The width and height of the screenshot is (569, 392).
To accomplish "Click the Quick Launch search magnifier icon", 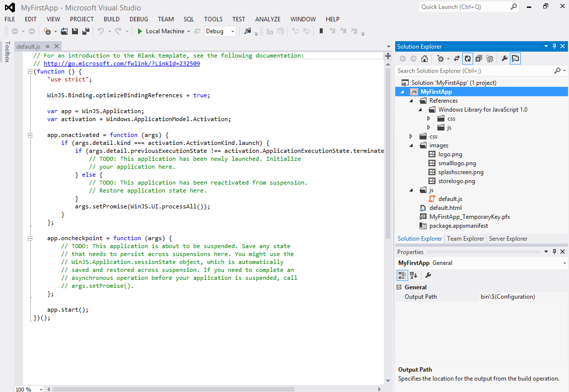I will pyautogui.click(x=513, y=7).
